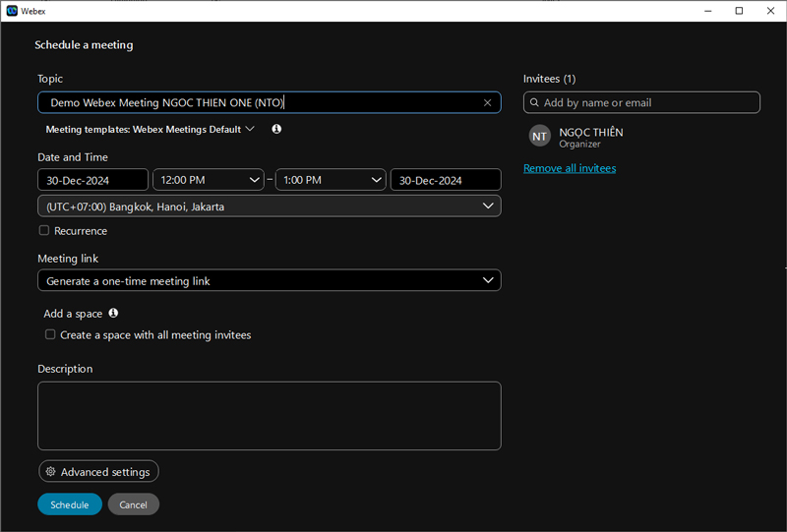
Task: Click the Topic text field
Action: (x=270, y=102)
